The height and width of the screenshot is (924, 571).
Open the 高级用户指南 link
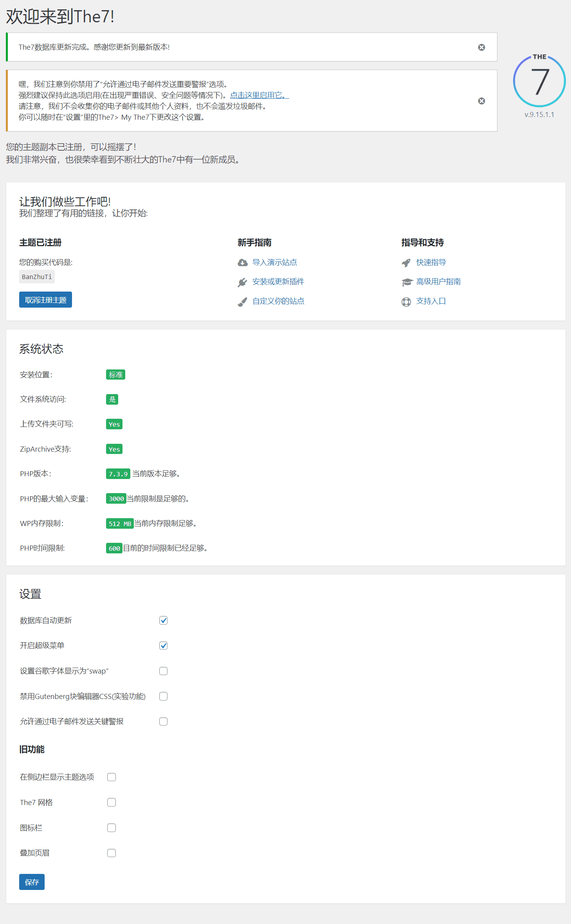[438, 281]
